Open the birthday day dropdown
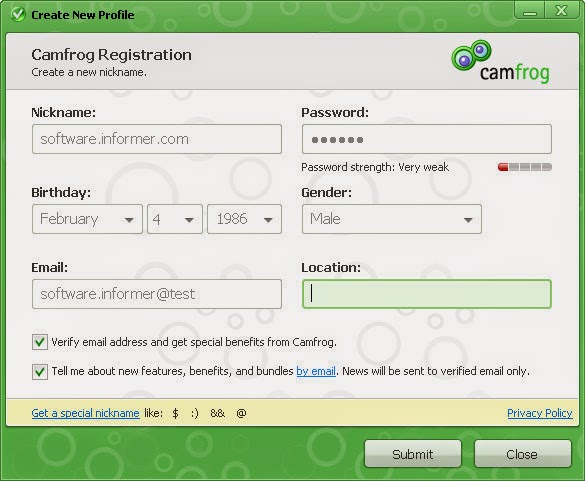Viewport: 585px width, 481px height. point(175,219)
